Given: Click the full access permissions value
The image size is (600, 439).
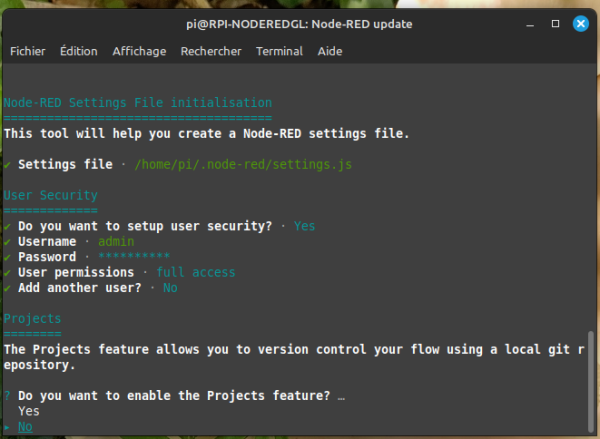Looking at the screenshot, I should pyautogui.click(x=196, y=272).
